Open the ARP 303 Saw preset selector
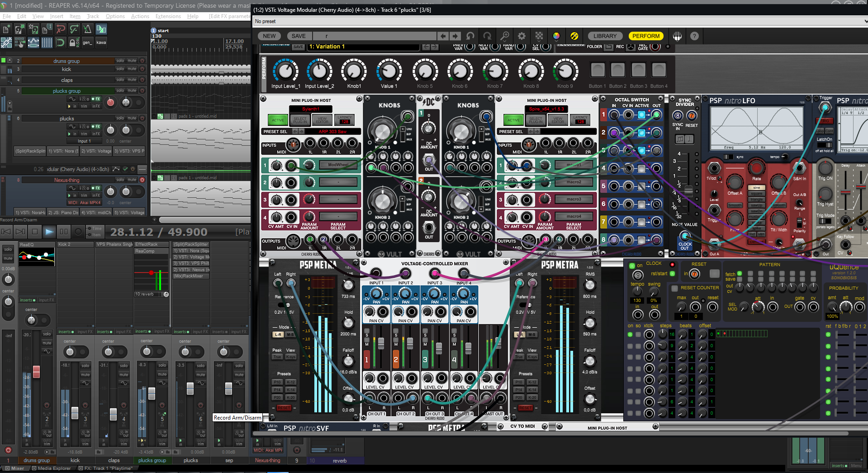Image resolution: width=868 pixels, height=473 pixels. (x=332, y=132)
